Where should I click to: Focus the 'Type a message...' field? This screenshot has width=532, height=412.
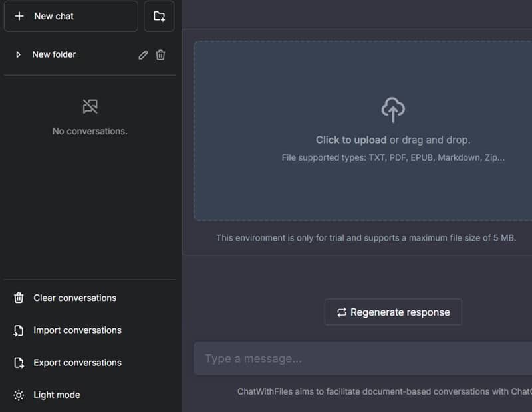tap(362, 358)
